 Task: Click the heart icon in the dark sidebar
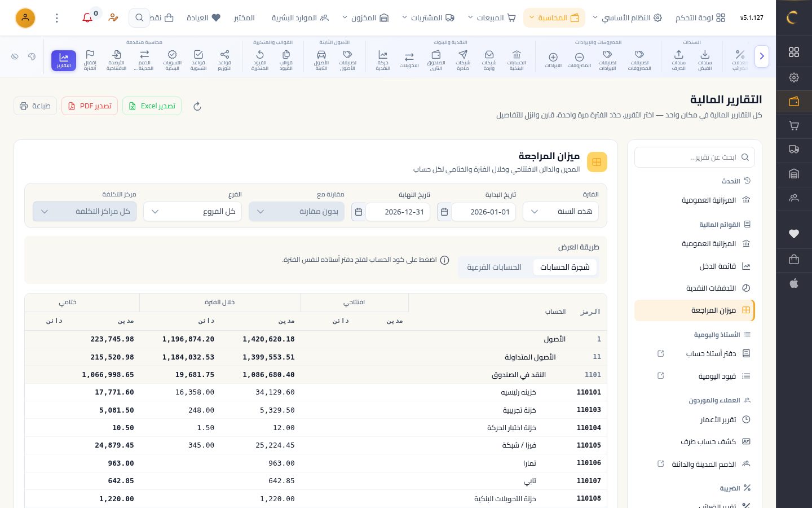[x=794, y=234]
